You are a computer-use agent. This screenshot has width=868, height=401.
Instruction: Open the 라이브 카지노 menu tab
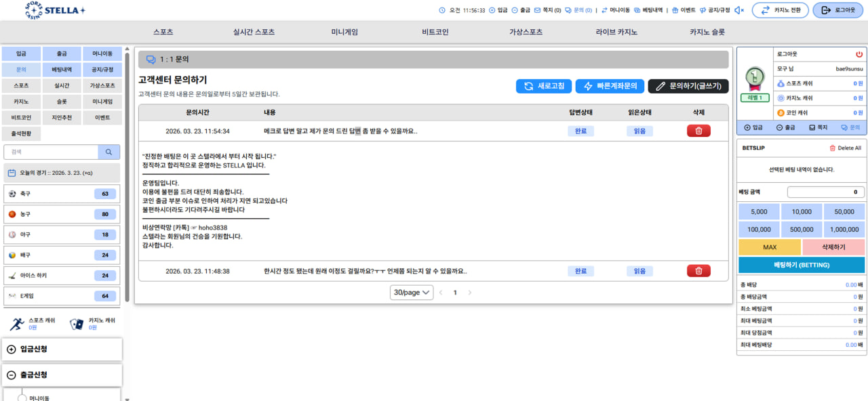[616, 32]
